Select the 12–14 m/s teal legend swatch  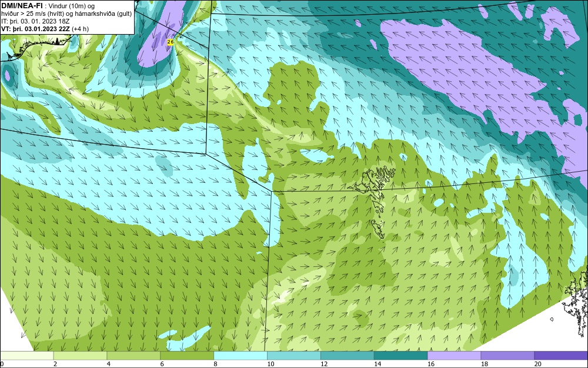(348, 356)
